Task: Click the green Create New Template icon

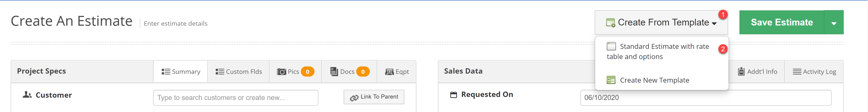Action: coord(611,80)
